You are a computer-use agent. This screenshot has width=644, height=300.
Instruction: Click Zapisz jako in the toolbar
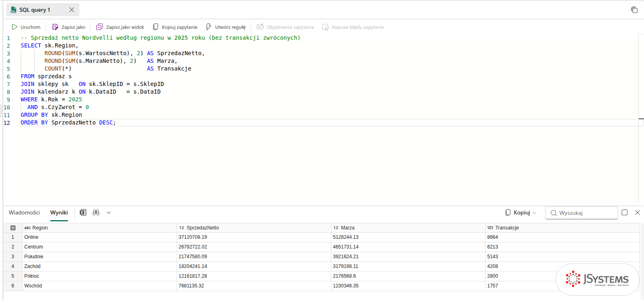tap(68, 27)
